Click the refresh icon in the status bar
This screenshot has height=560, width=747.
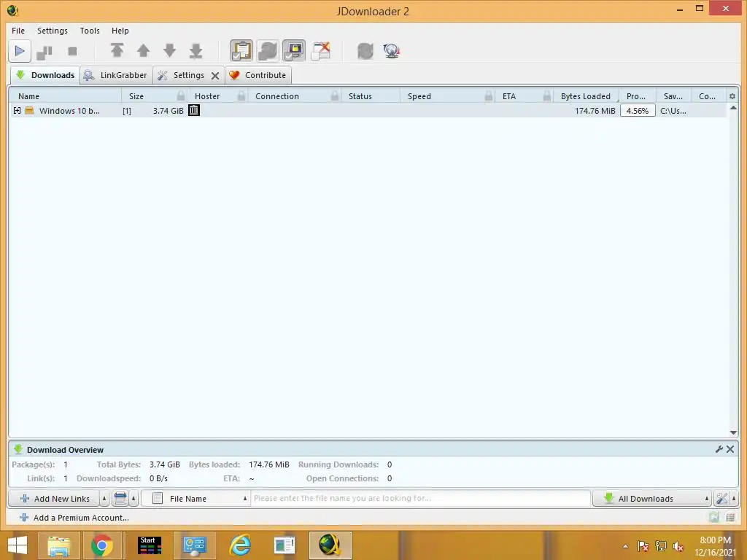pyautogui.click(x=713, y=517)
